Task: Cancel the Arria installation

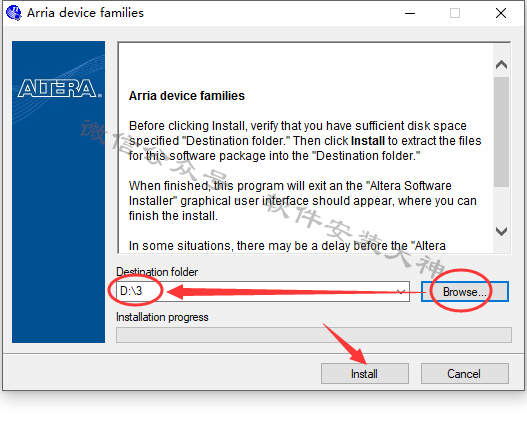Action: pos(464,374)
